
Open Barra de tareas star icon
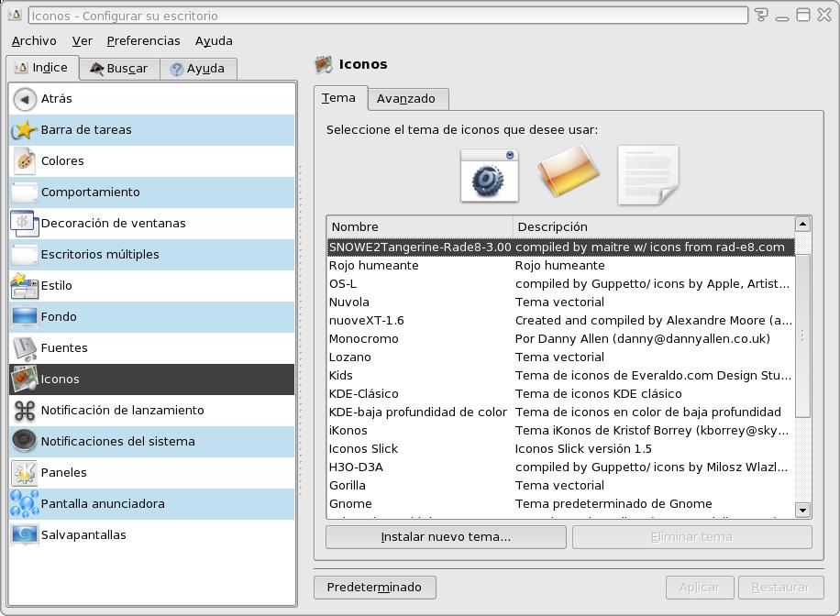coord(24,130)
